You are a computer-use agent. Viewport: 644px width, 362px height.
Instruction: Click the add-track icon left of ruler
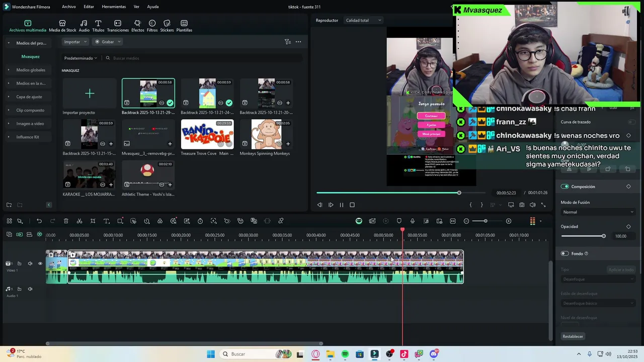pyautogui.click(x=9, y=234)
